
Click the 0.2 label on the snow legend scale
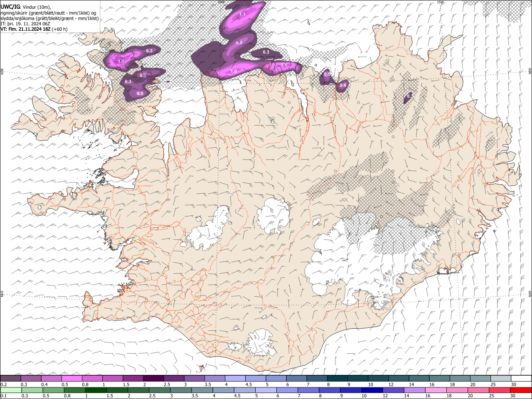pyautogui.click(x=3, y=384)
